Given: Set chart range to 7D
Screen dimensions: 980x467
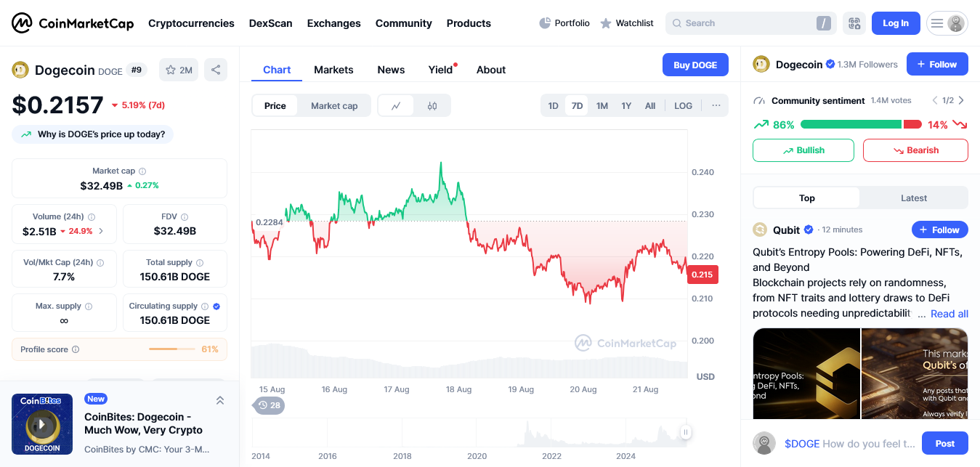Looking at the screenshot, I should pos(578,106).
